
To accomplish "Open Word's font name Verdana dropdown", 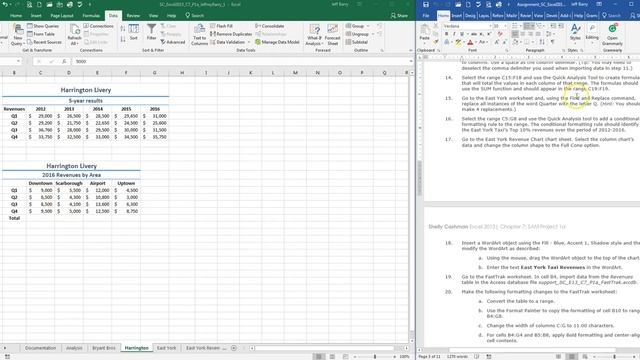I will (490, 26).
